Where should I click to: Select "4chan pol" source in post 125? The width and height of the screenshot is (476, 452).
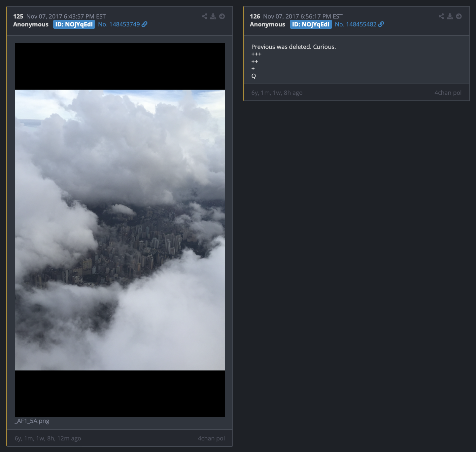[x=211, y=438]
